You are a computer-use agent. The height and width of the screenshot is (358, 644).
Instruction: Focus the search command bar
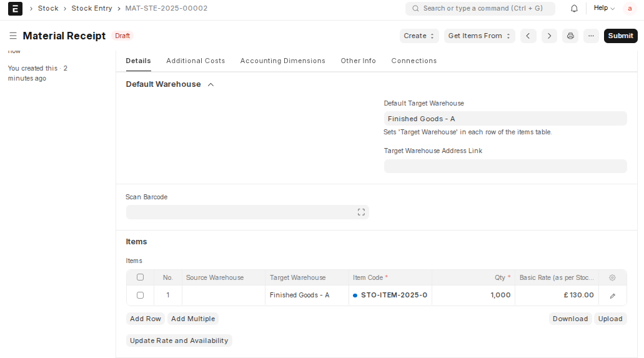(480, 8)
